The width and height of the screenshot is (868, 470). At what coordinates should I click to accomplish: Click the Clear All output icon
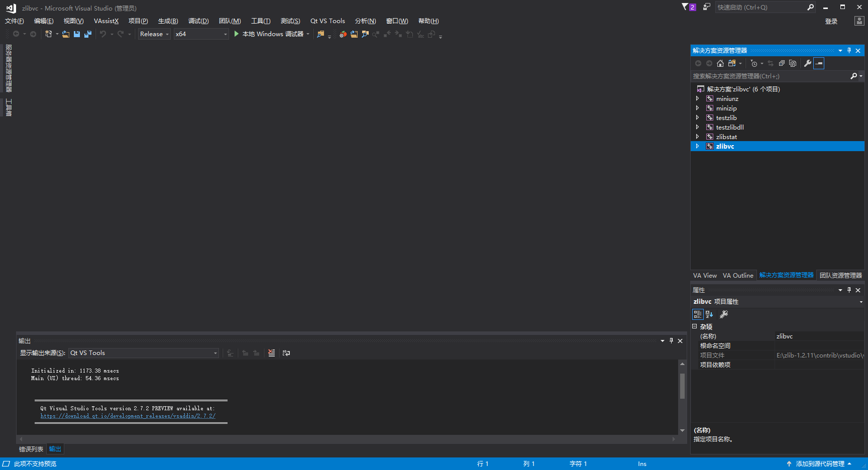tap(272, 353)
